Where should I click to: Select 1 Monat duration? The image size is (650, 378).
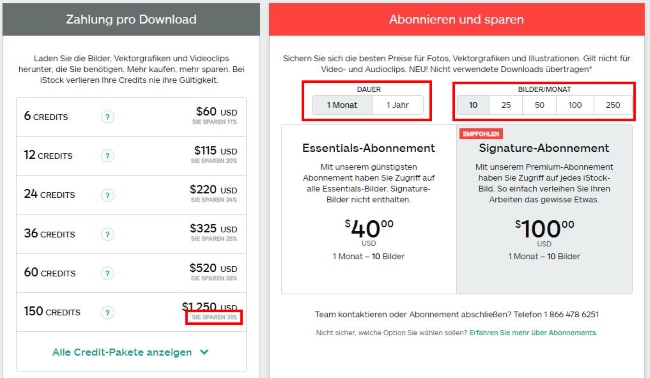(342, 105)
